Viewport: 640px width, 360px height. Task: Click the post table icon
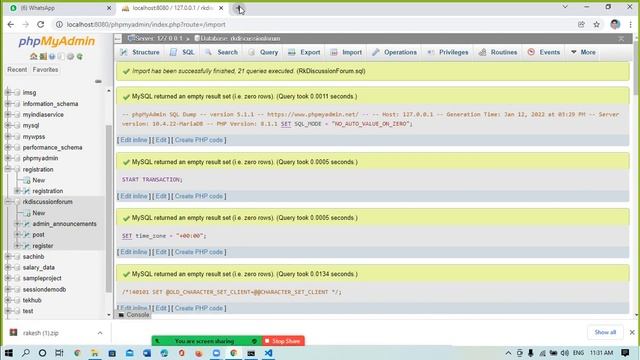click(x=27, y=235)
